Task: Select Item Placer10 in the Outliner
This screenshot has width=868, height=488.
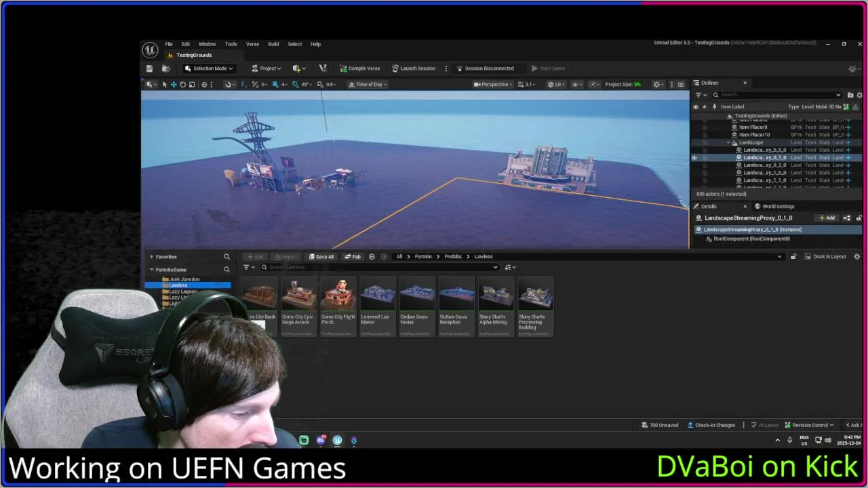Action: coord(754,135)
